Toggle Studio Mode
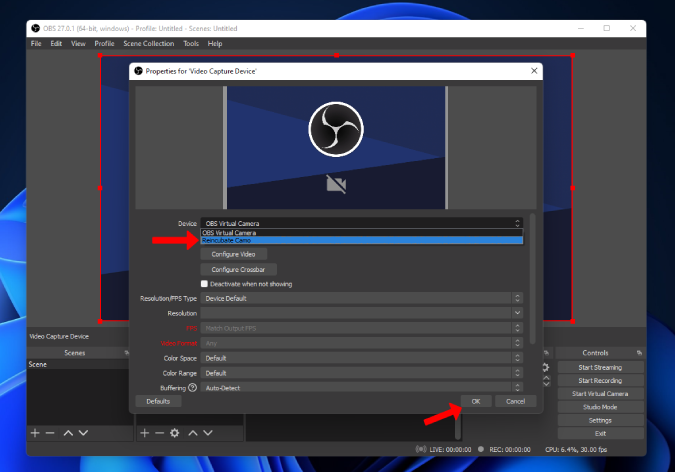 coord(600,407)
